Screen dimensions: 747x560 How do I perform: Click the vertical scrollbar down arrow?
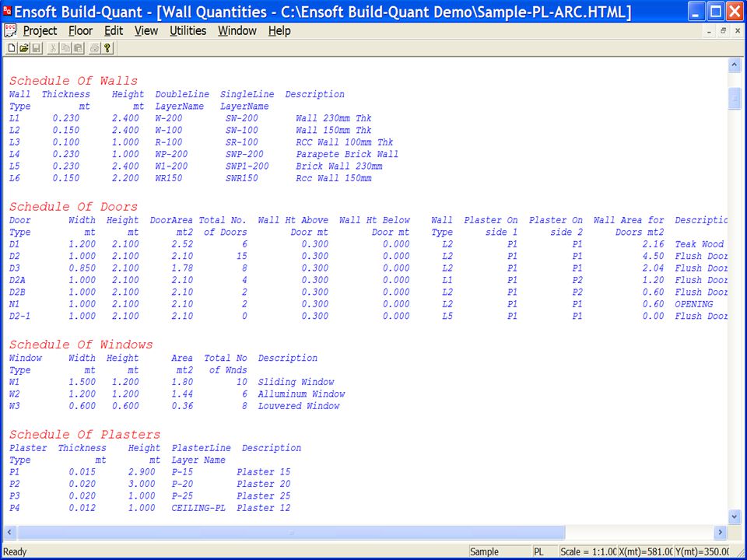pyautogui.click(x=734, y=516)
